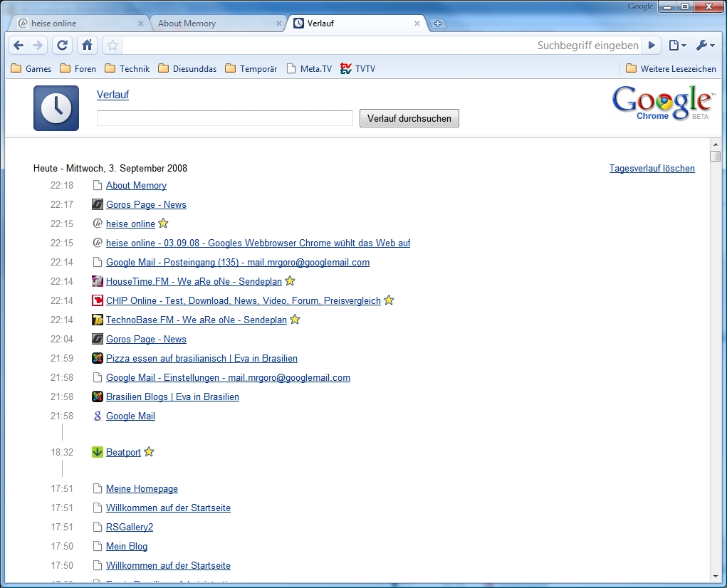Open the page control menu

pyautogui.click(x=677, y=46)
